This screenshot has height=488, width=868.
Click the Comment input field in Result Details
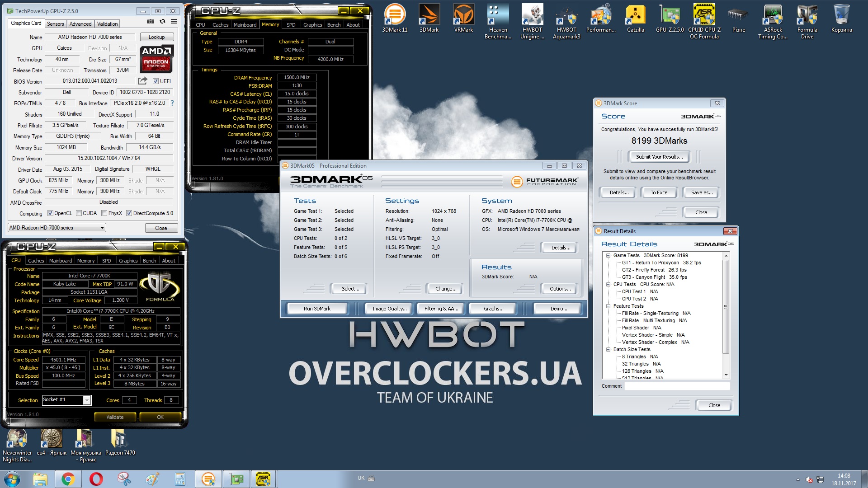pos(677,386)
